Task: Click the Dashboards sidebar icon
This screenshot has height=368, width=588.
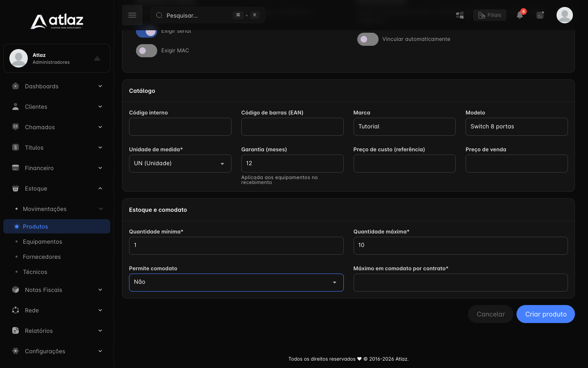Action: [16, 86]
